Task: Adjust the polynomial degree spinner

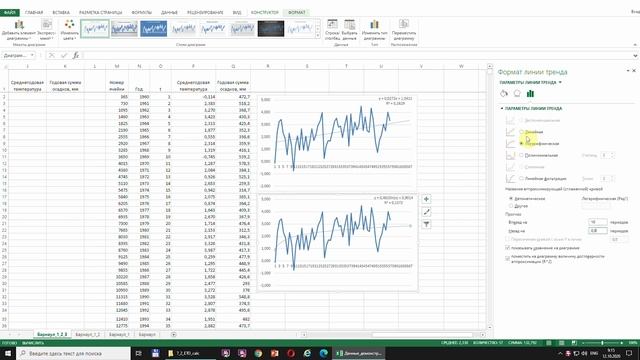Action: pos(612,155)
